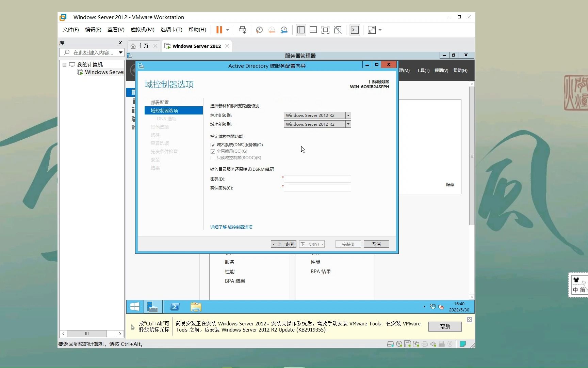The height and width of the screenshot is (368, 588).
Task: Close the Windows Server 2012 tab
Action: pos(227,46)
